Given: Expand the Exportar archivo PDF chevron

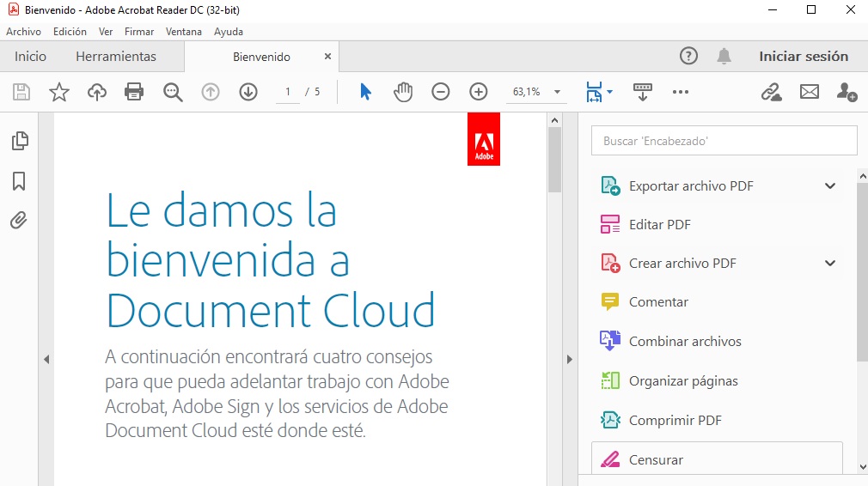Looking at the screenshot, I should pyautogui.click(x=830, y=185).
